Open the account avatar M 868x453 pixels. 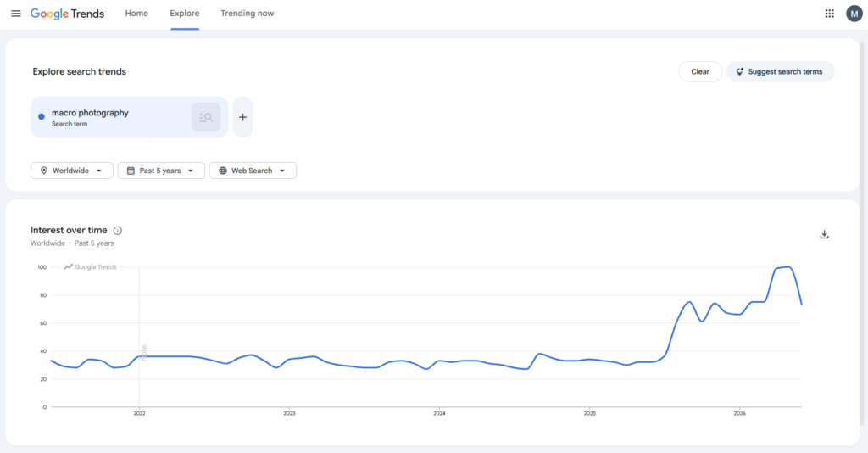(x=854, y=14)
